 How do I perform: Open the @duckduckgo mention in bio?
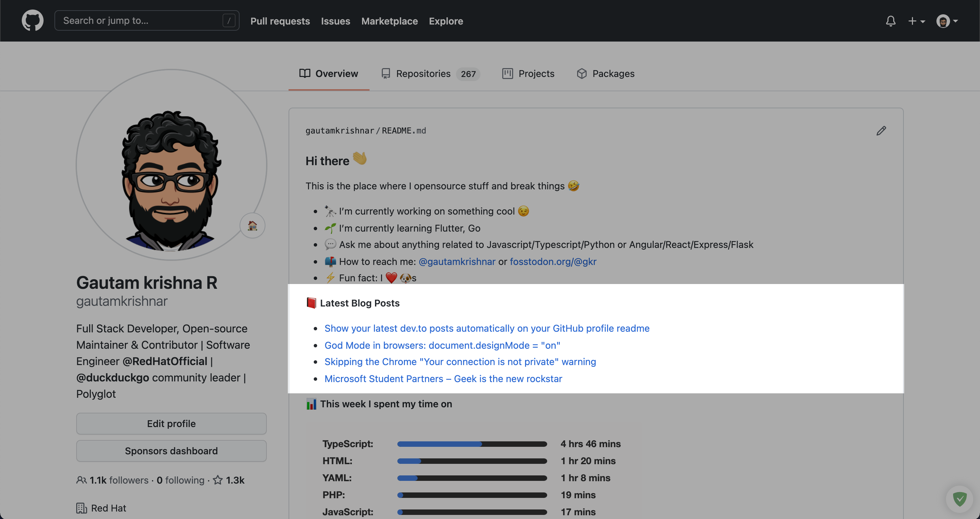coord(113,377)
